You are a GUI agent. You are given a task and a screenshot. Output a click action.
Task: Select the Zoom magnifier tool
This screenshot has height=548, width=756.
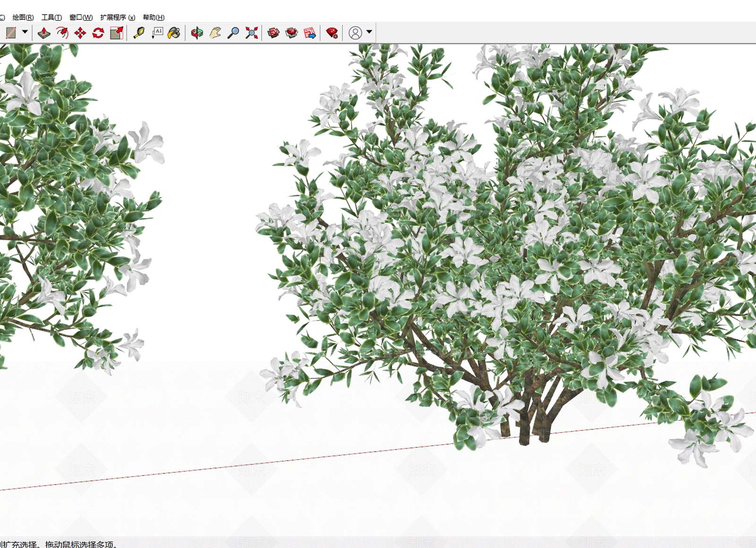click(233, 33)
